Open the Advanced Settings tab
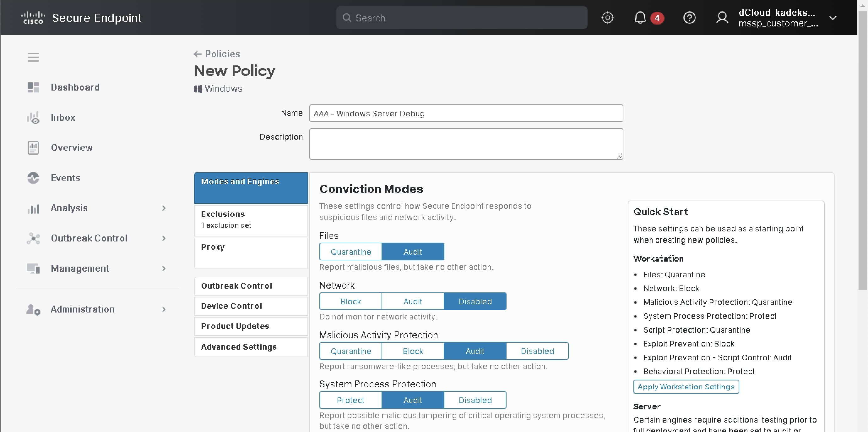The width and height of the screenshot is (868, 432). [x=251, y=347]
